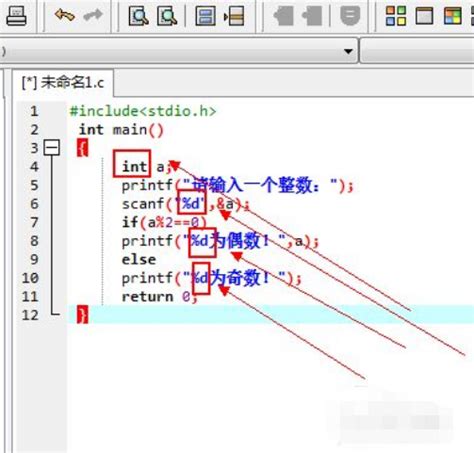Viewport: 474px width, 453px height.
Task: Click the four colored squares compile icon
Action: (x=396, y=16)
